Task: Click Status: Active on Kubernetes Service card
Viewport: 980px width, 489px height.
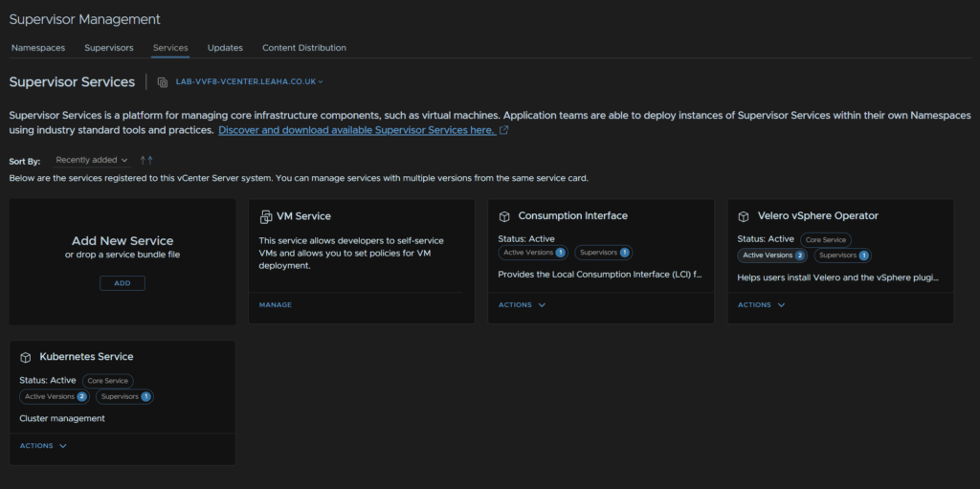Action: (x=48, y=380)
